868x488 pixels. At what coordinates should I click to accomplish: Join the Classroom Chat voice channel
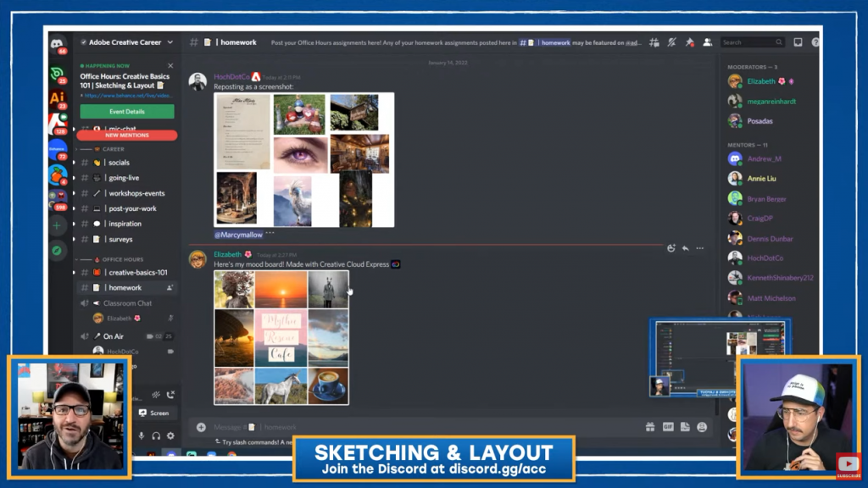(127, 303)
